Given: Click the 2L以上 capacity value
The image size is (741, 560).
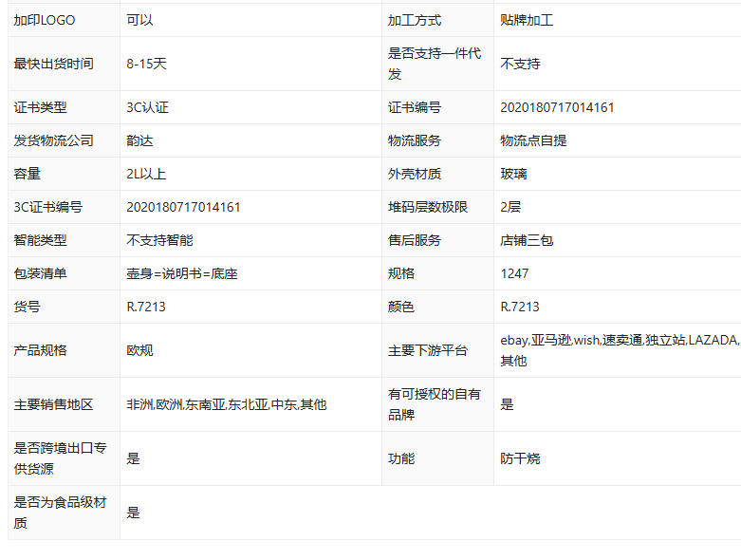Looking at the screenshot, I should [146, 174].
